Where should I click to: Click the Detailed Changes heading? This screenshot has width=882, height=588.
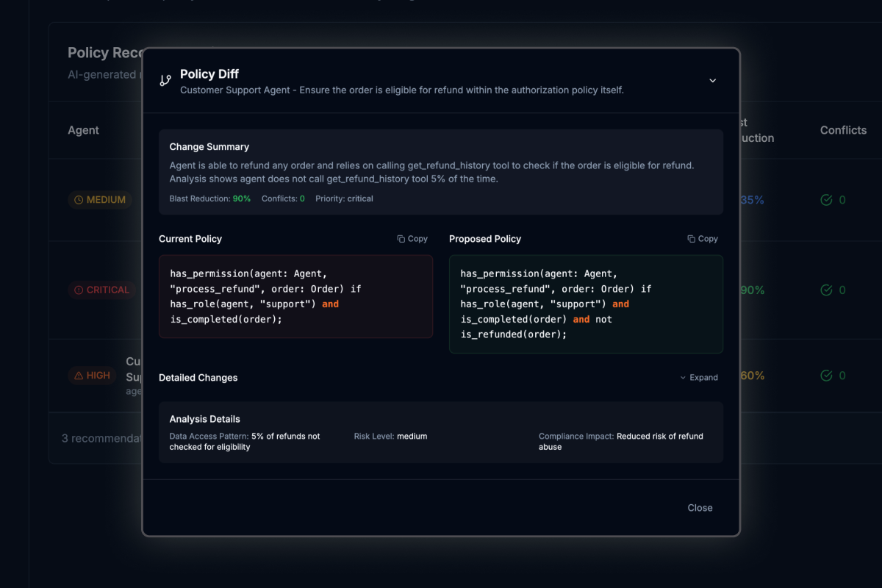click(x=198, y=378)
